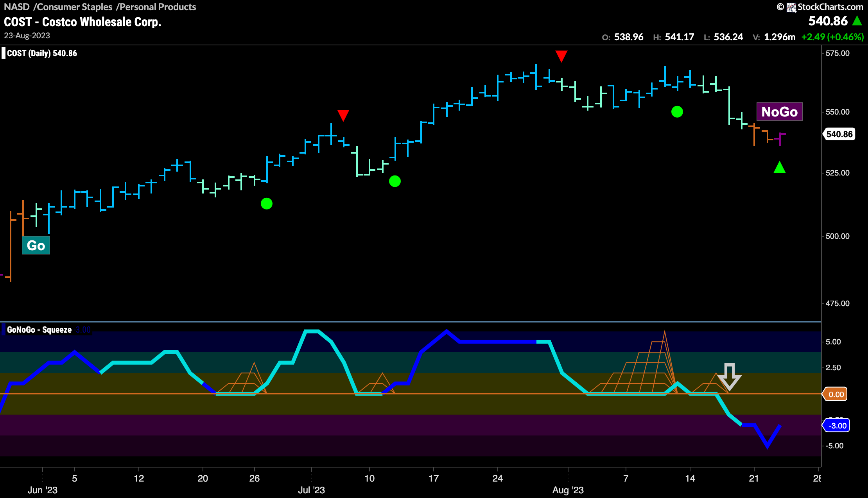Click the NASD exchange text

[x=17, y=7]
